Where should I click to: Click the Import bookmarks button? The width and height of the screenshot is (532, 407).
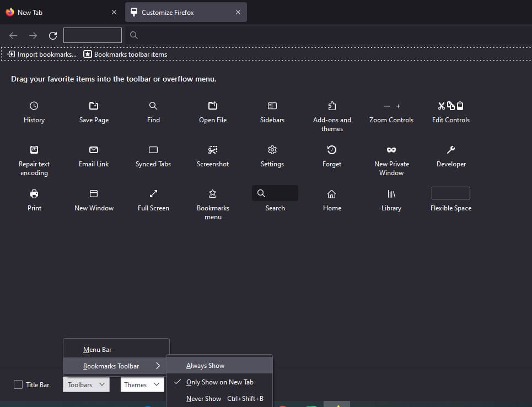tap(41, 54)
